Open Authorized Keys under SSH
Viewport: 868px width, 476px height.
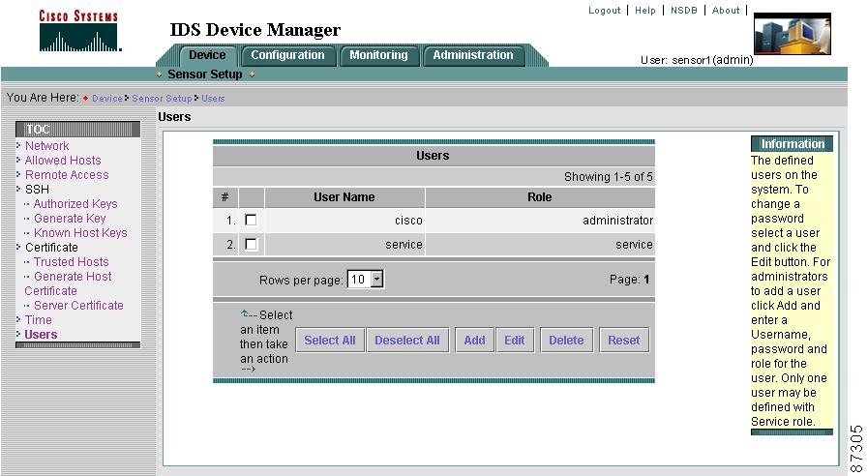75,204
